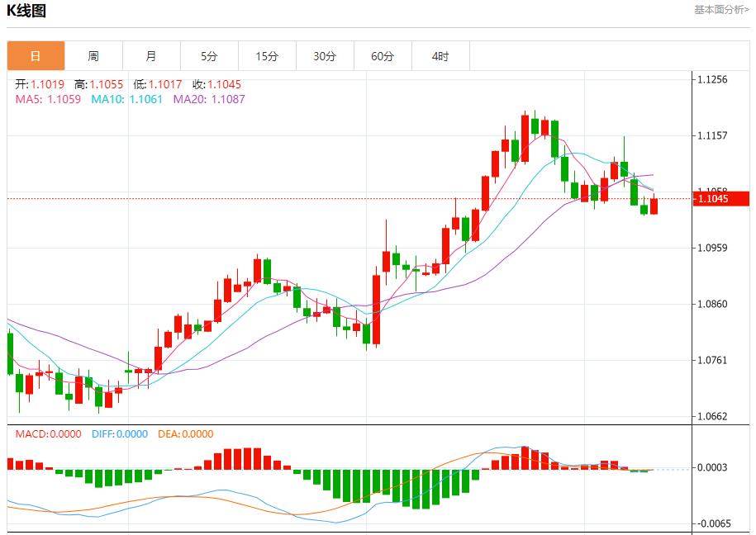
Task: Click the MACD value label
Action: click(48, 433)
